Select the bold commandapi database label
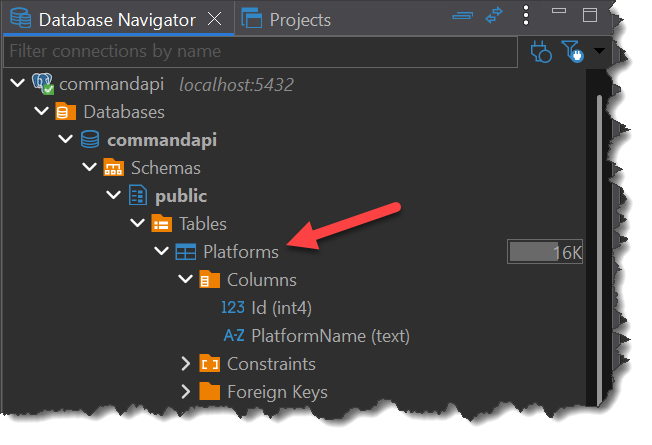 [x=162, y=140]
